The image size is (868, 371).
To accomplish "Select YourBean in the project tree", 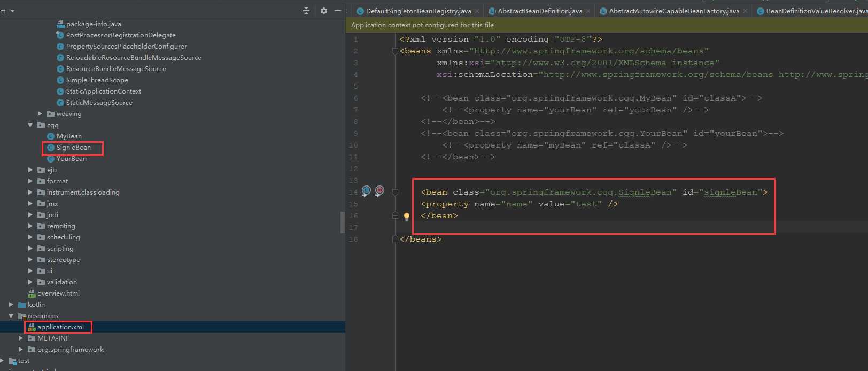I will click(x=72, y=159).
